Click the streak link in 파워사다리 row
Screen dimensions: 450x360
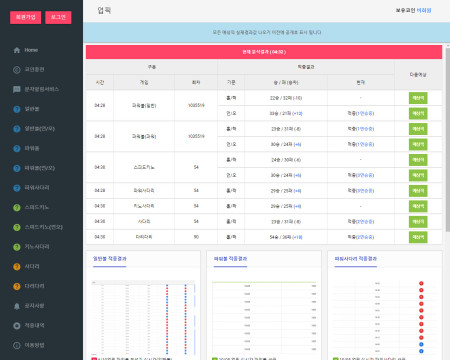(x=365, y=191)
